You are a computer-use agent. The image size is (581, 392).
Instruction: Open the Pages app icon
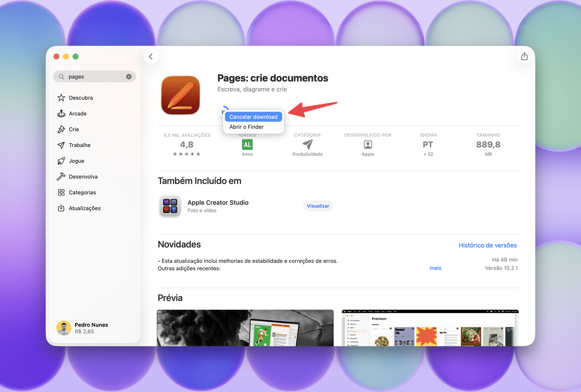pos(180,95)
